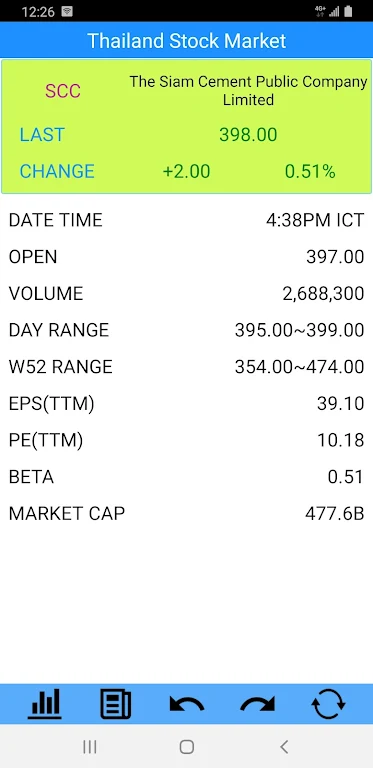The image size is (373, 768).
Task: Tap the undo back arrow icon
Action: [186, 704]
